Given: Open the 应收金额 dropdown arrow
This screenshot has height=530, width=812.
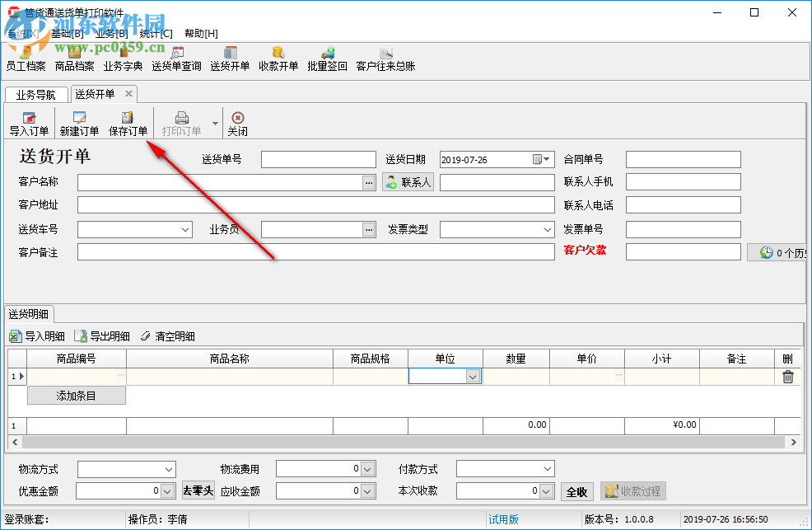Looking at the screenshot, I should tap(367, 491).
